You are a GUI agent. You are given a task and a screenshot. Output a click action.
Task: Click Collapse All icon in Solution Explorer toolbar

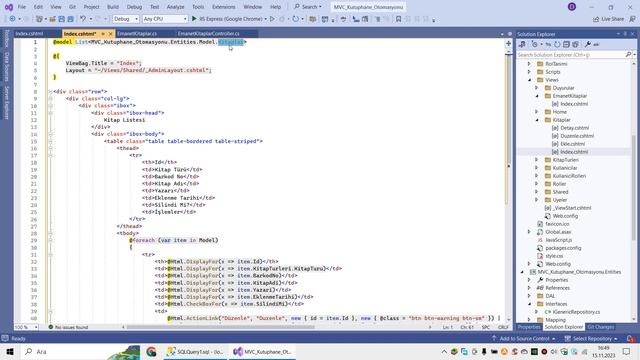[566, 44]
